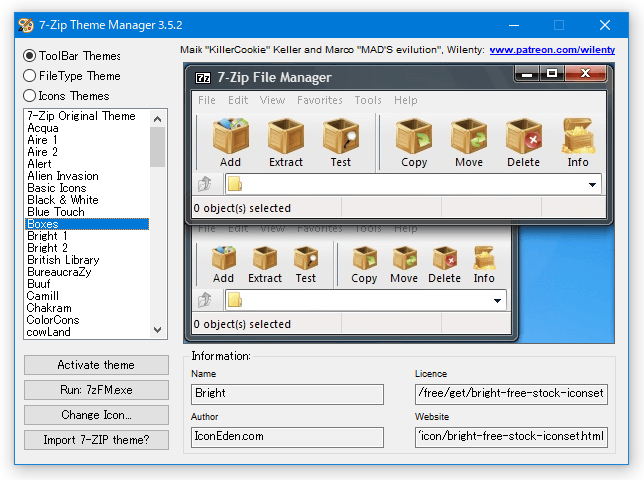Click the Extract crate icon in the larger preview toolbar
644x480 pixels.
click(x=286, y=136)
